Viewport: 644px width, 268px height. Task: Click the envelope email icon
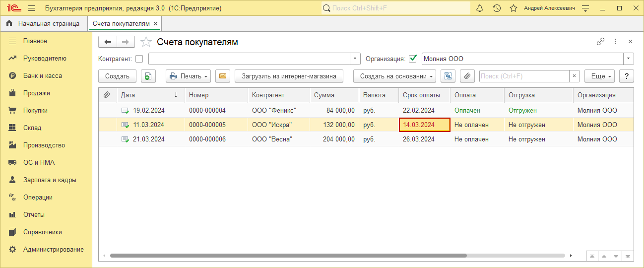click(223, 76)
